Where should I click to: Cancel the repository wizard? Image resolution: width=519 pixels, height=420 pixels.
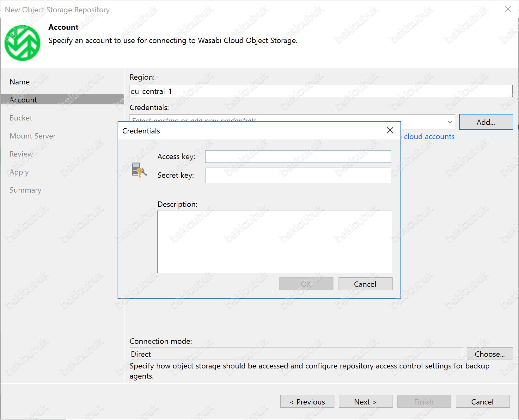tap(482, 402)
